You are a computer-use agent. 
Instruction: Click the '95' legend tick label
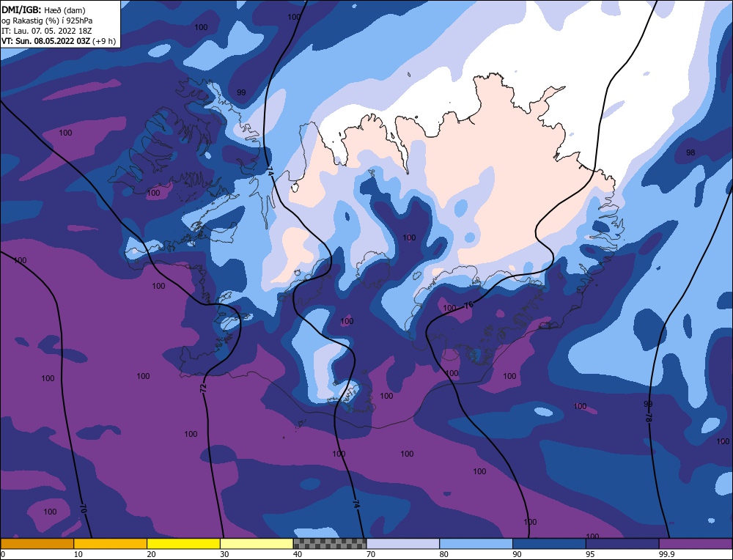[590, 554]
